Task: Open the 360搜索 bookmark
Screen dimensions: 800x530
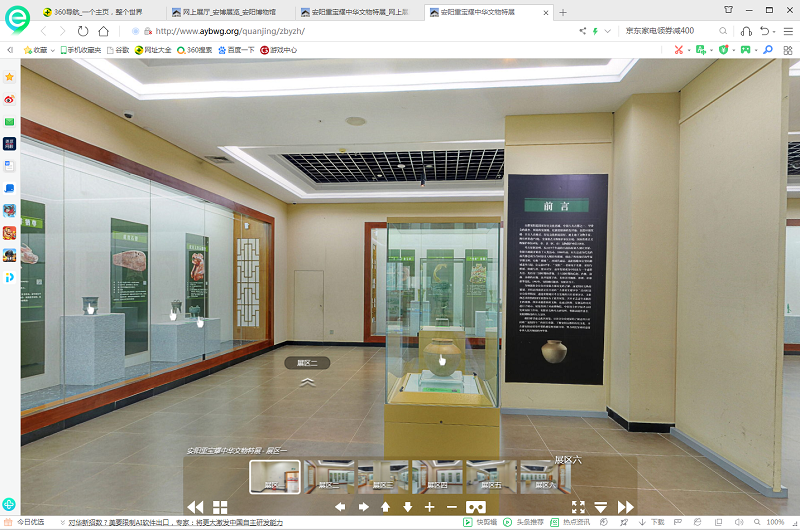Action: point(194,50)
